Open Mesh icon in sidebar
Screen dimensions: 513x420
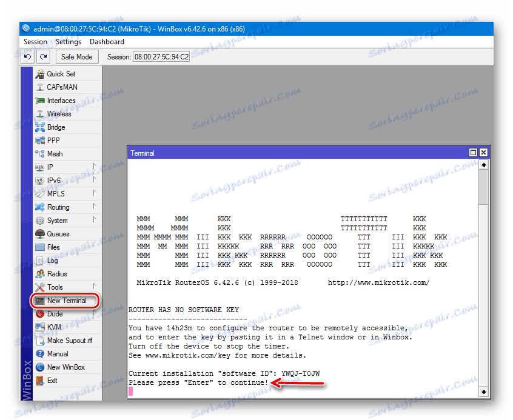click(40, 154)
